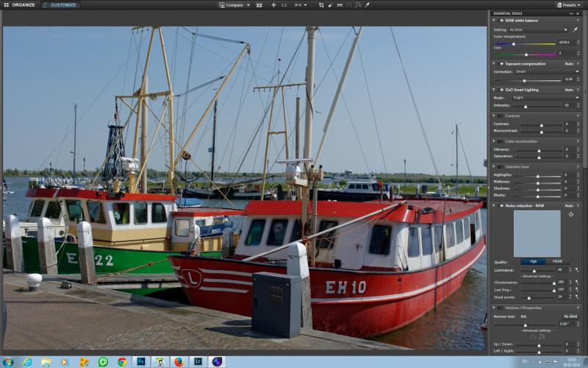Open white balance Setting dropdown

(539, 29)
